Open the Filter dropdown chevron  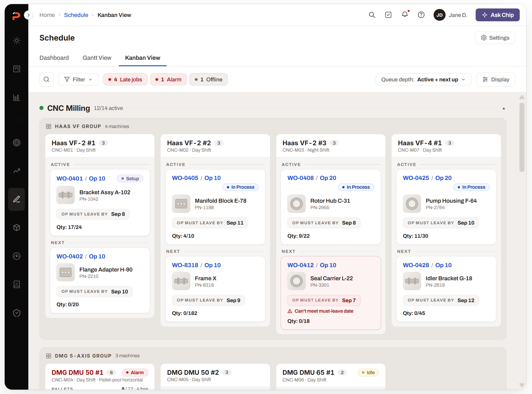(91, 80)
